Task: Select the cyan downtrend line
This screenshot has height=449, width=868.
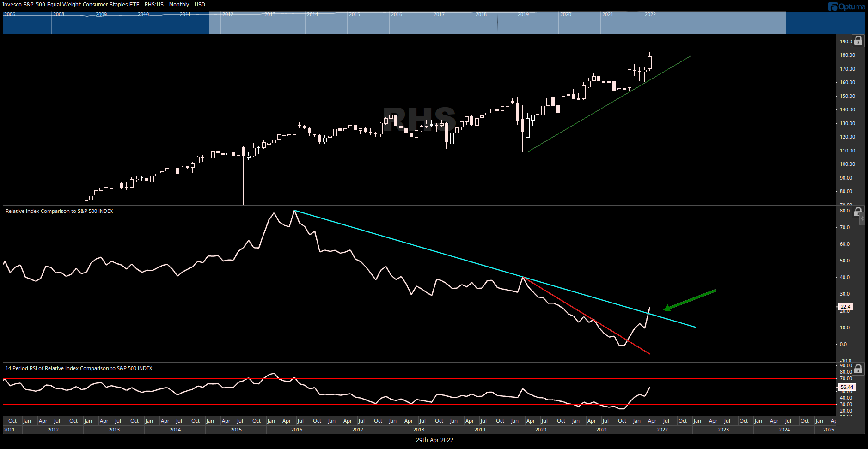Action: tap(495, 269)
